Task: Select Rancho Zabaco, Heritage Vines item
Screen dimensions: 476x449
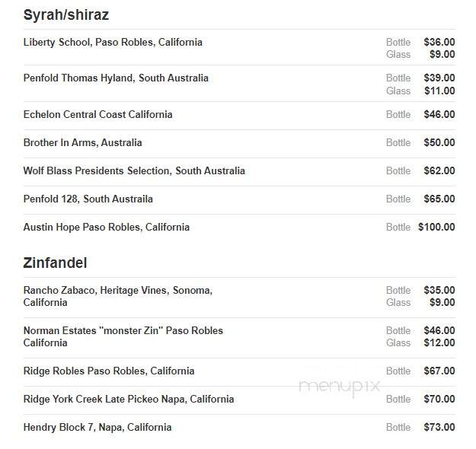Action: pyautogui.click(x=118, y=296)
